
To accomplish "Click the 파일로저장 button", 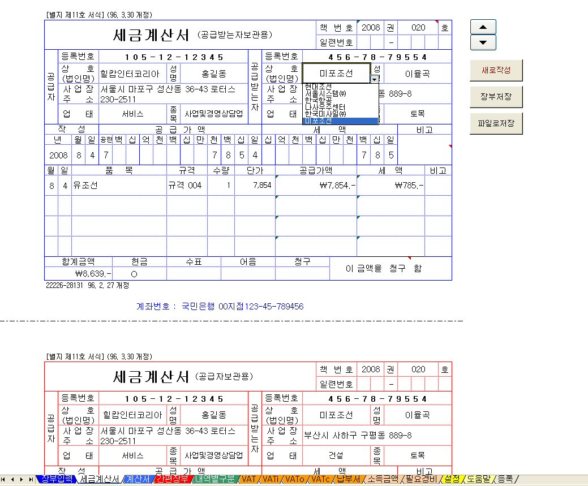I will (496, 123).
